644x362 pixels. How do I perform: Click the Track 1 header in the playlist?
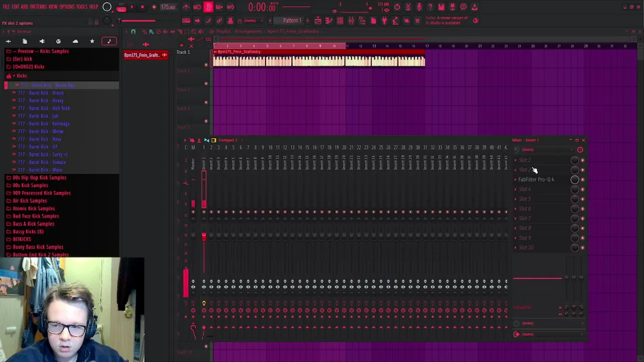[193, 58]
